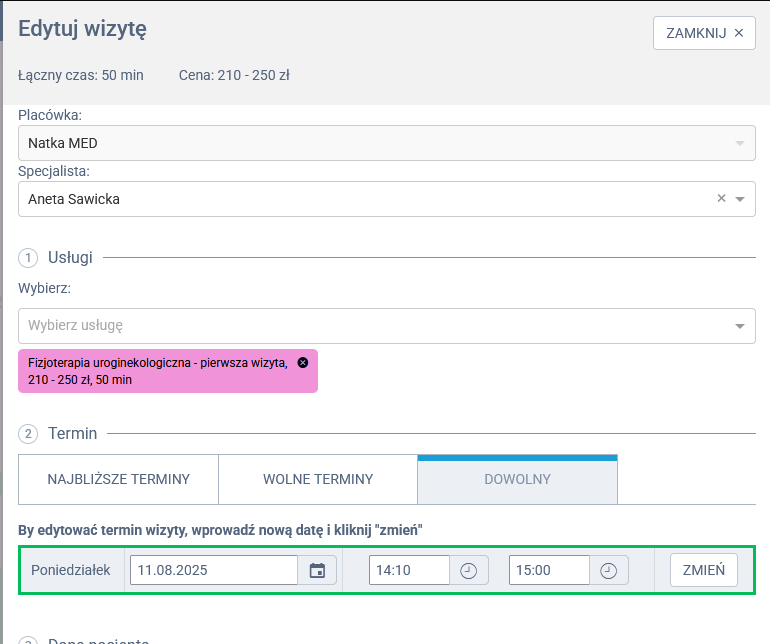Clear the selected specialist Aneta Sawicka
Image resolution: width=770 pixels, height=644 pixels.
pyautogui.click(x=721, y=199)
